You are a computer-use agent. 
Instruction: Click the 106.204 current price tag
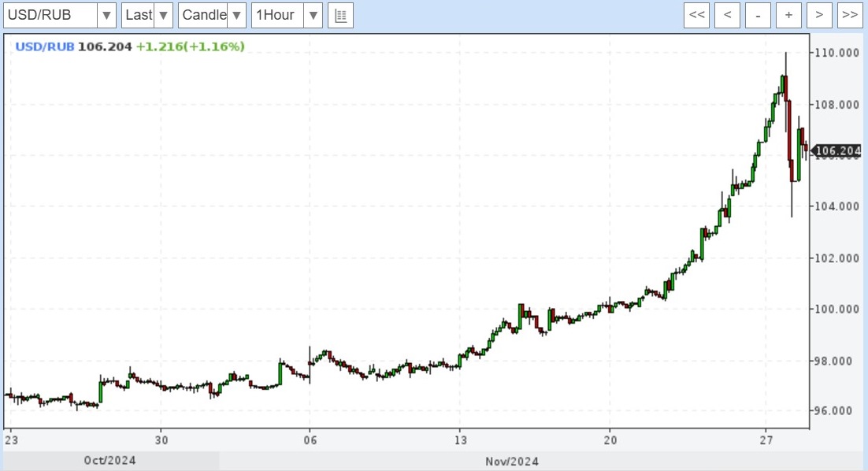pos(837,151)
